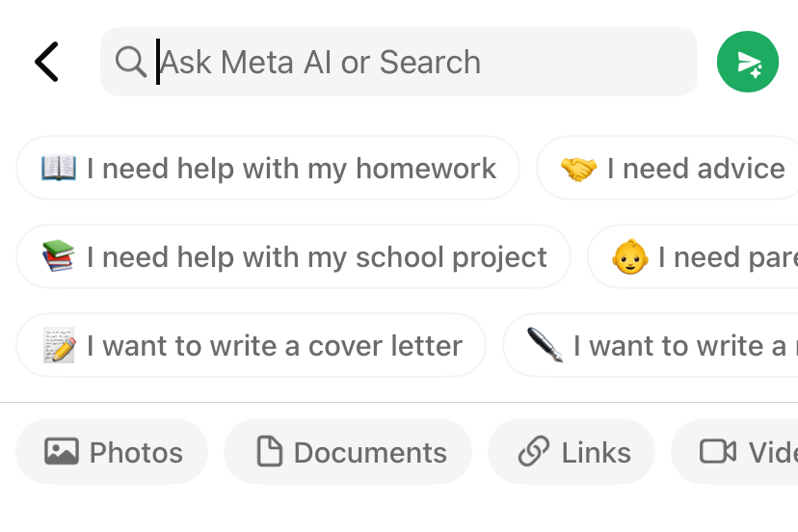Screen dimensions: 798x532
Task: Choose "I need help with my homework"
Action: 291,169
